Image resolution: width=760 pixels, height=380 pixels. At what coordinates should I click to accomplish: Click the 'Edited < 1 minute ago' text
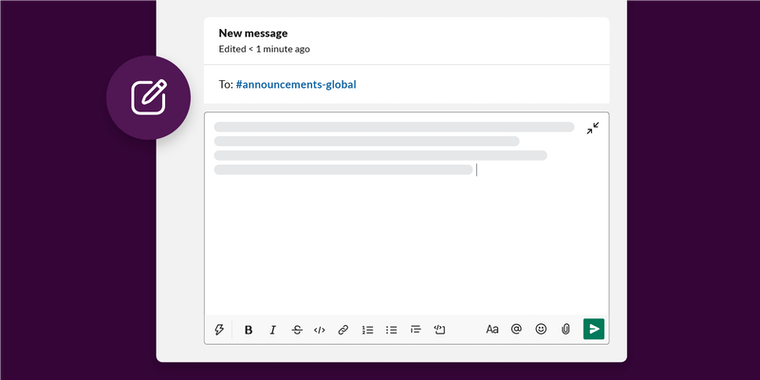coord(264,49)
